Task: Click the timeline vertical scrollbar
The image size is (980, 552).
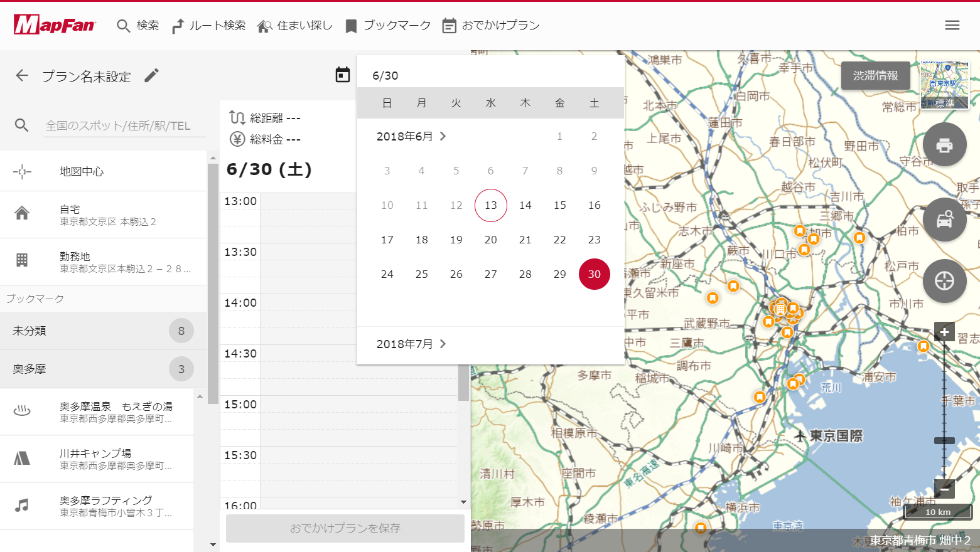Action: click(463, 381)
